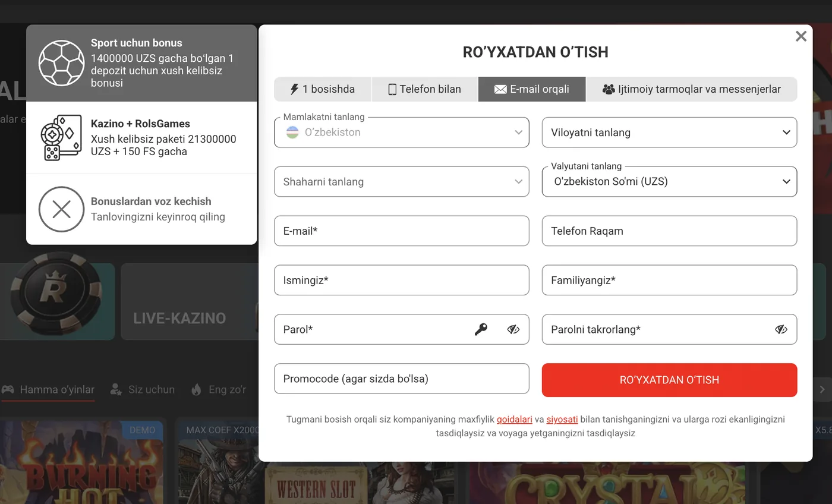Click the soccer ball sport bonus icon

[x=61, y=63]
